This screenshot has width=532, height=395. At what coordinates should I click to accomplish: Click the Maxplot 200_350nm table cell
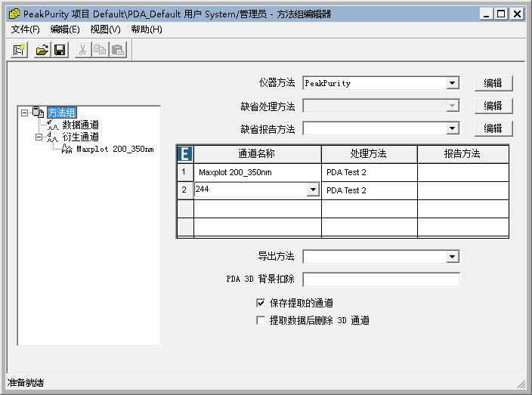(x=258, y=172)
